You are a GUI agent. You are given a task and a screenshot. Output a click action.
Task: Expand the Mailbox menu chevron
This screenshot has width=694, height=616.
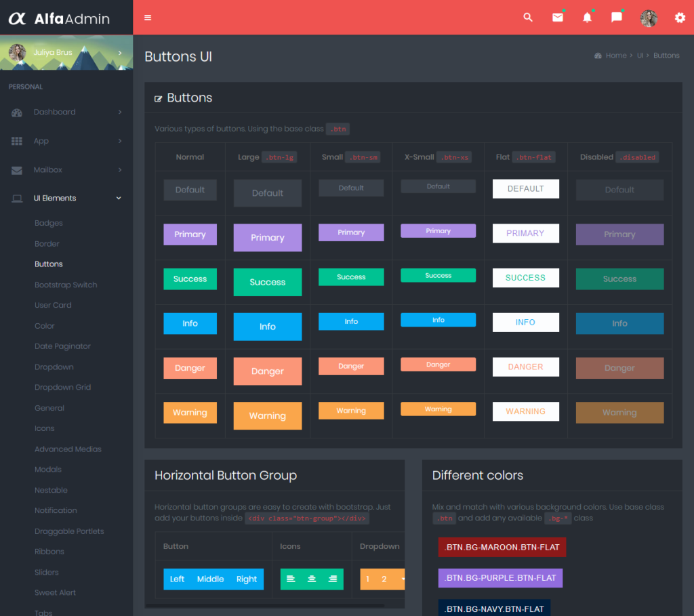120,169
